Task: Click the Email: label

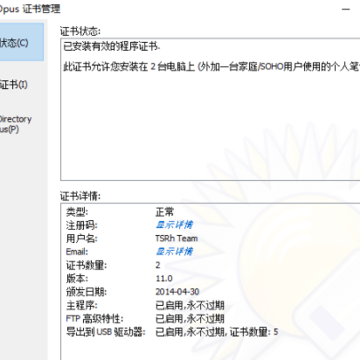Action: point(77,251)
